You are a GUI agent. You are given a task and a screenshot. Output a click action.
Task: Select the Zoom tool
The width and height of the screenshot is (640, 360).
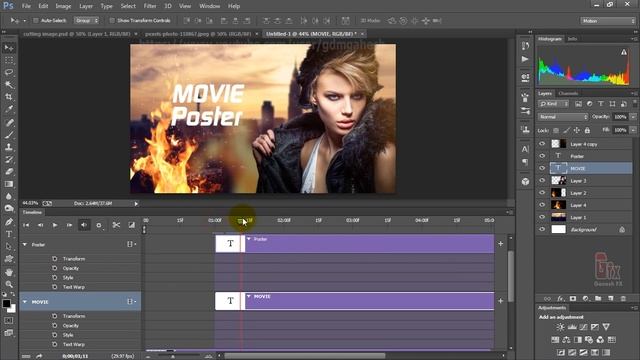(x=9, y=284)
